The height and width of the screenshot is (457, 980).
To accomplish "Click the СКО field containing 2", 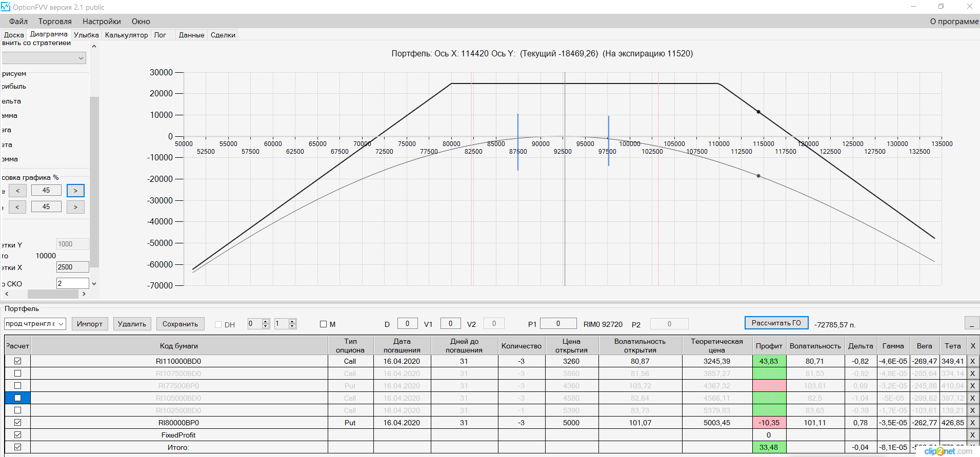I will point(72,283).
